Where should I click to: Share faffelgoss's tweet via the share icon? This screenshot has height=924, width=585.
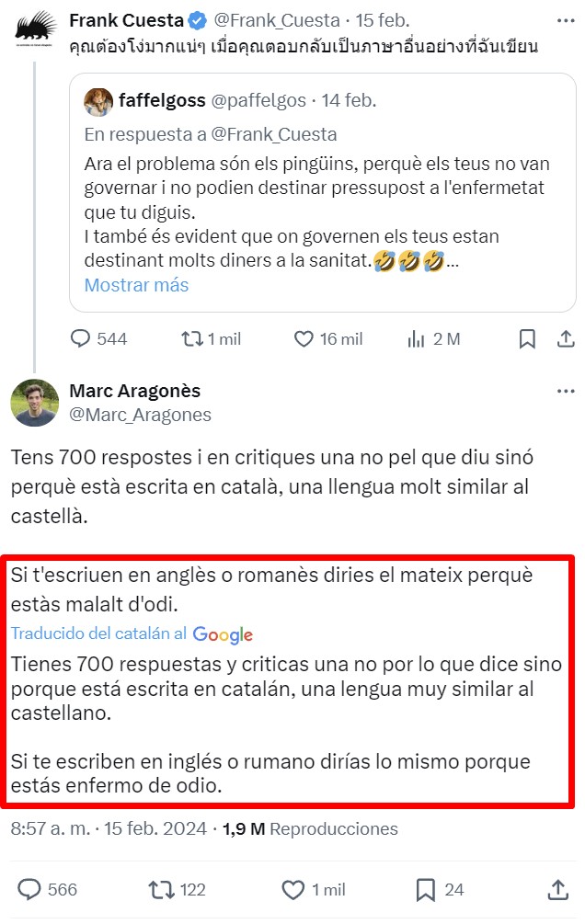click(565, 339)
